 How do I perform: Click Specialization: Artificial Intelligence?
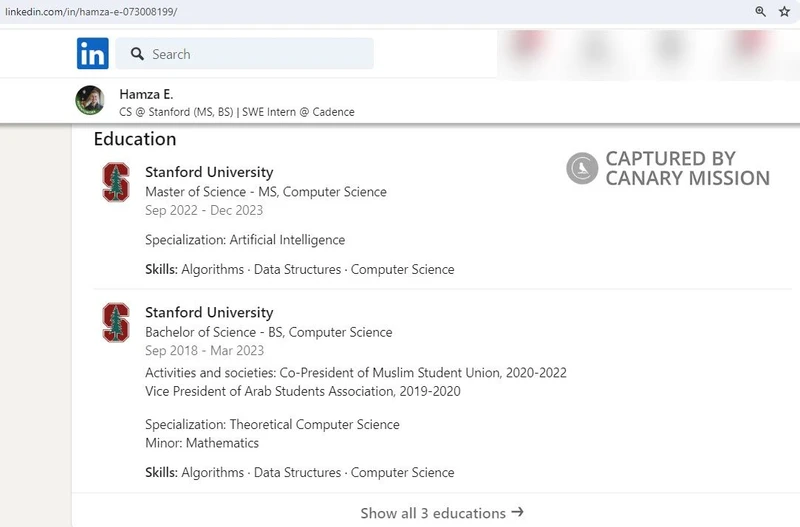[245, 240]
